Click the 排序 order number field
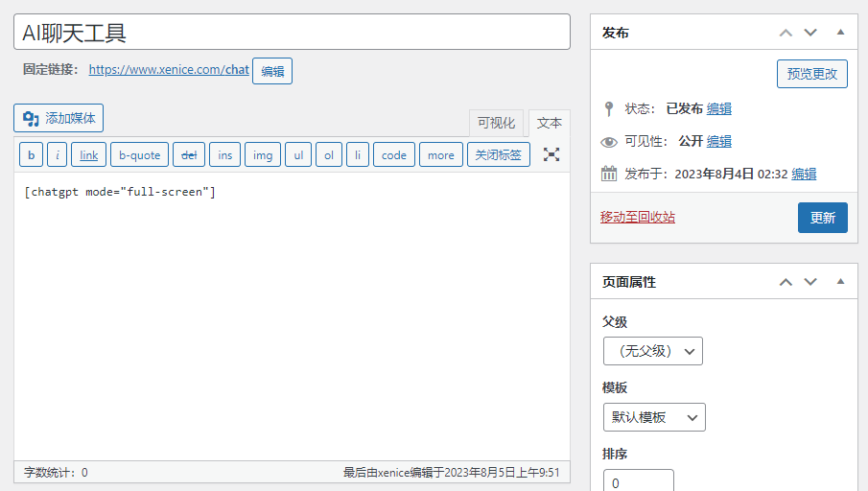868x491 pixels. point(638,481)
